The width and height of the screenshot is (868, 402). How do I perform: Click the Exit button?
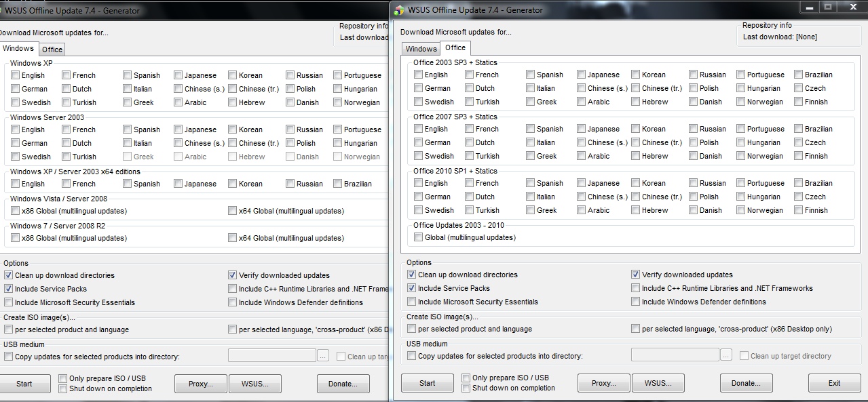coord(835,383)
